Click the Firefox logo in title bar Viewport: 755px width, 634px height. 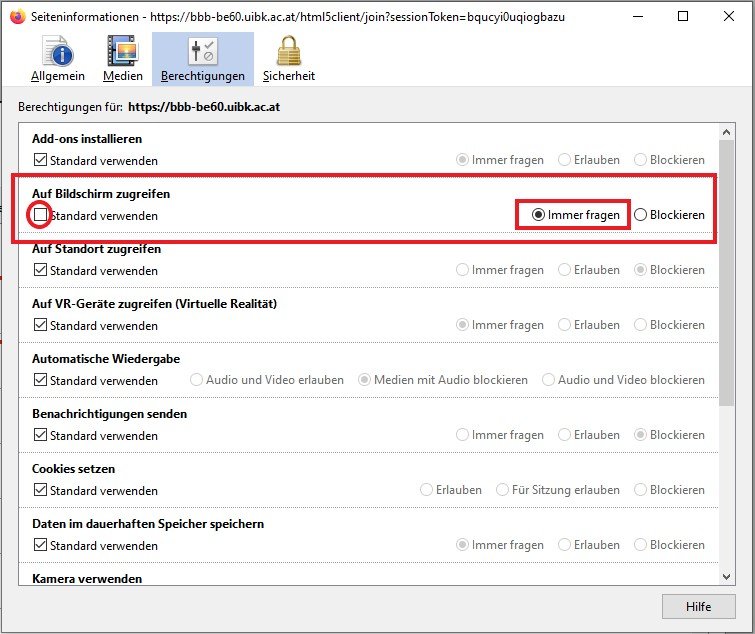(x=17, y=17)
